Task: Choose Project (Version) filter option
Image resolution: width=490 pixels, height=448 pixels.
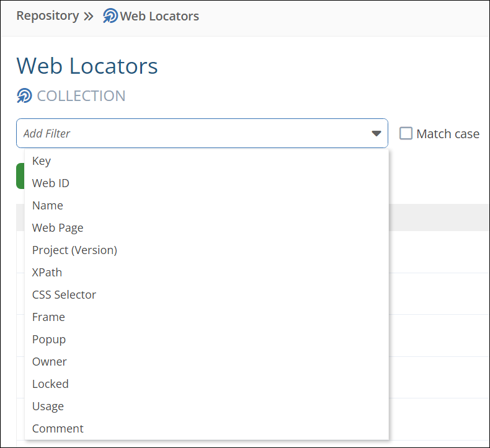Action: [x=74, y=250]
